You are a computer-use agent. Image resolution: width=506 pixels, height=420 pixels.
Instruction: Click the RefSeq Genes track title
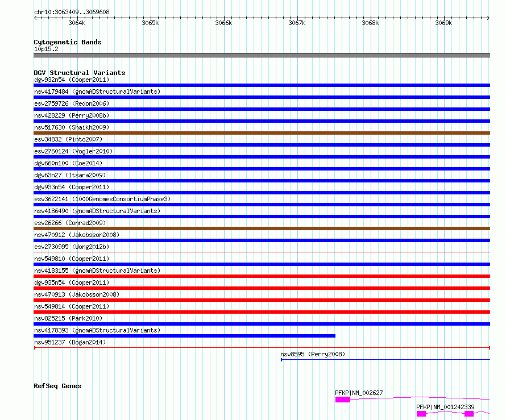[x=57, y=386]
